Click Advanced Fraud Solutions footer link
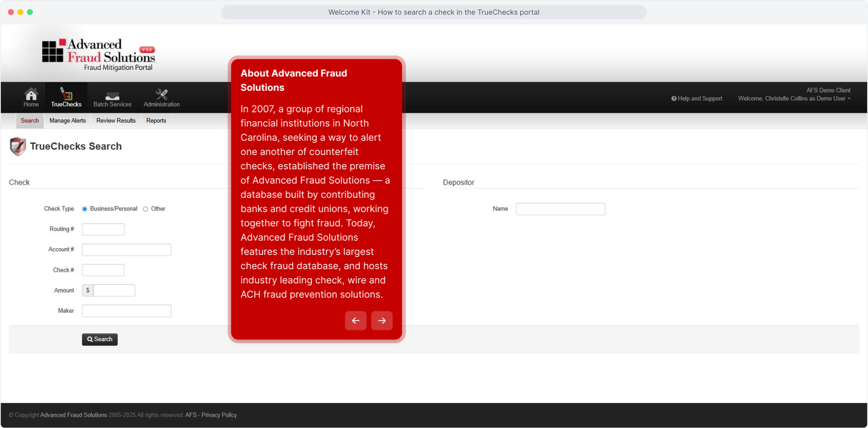 74,415
